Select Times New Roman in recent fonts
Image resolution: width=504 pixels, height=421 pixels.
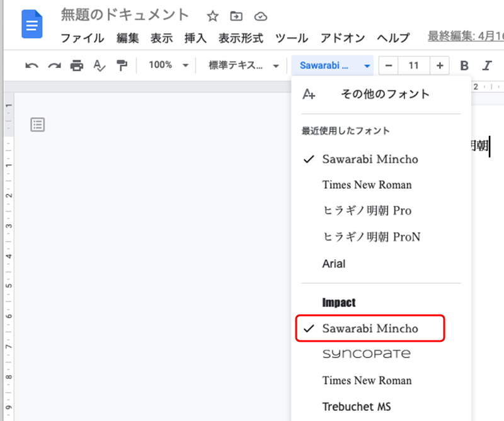[x=381, y=184]
